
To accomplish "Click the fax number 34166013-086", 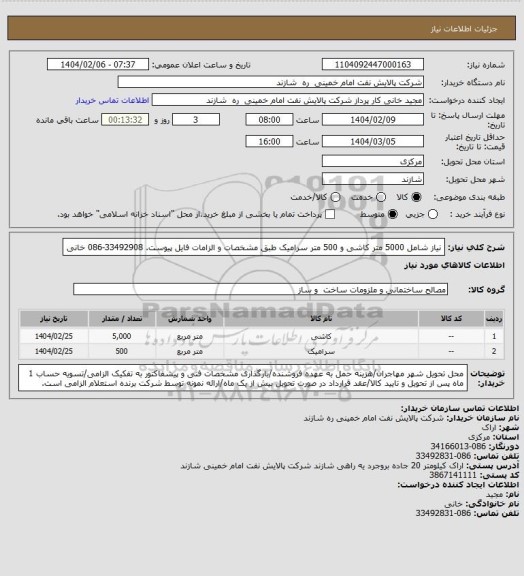I will point(458,446).
